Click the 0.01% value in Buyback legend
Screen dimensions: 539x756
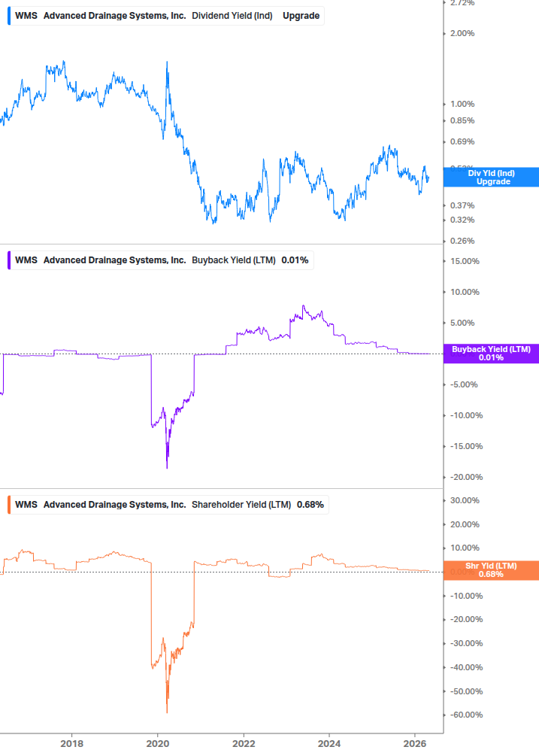(295, 260)
